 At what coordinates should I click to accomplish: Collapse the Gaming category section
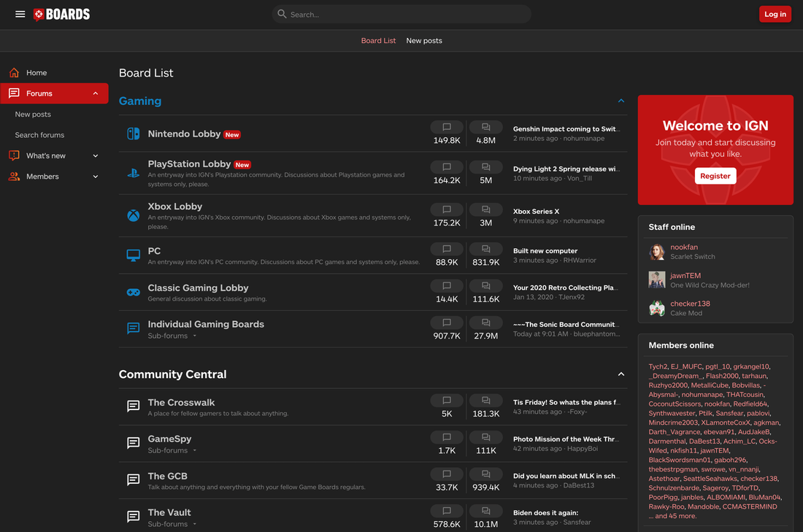pos(621,101)
